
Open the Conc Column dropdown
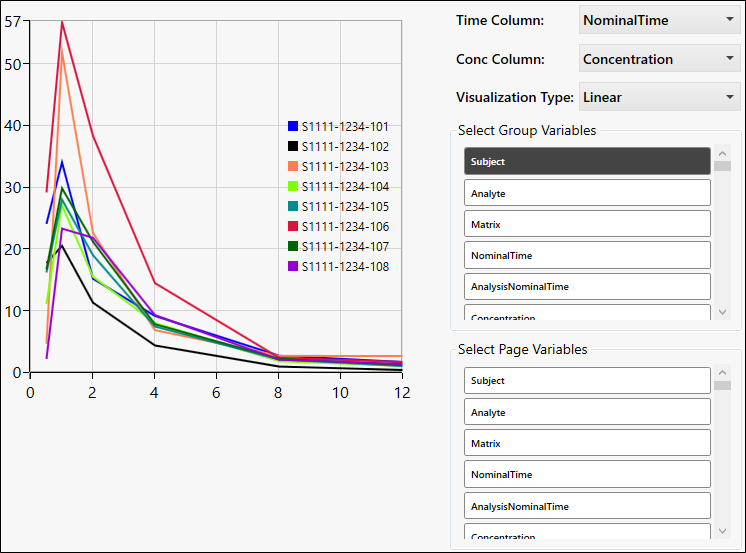[x=659, y=59]
